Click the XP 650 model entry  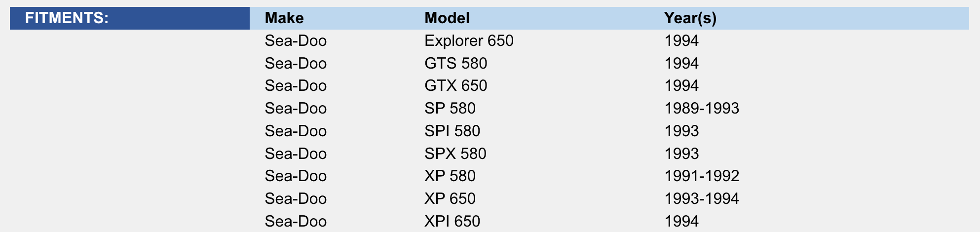coord(450,198)
